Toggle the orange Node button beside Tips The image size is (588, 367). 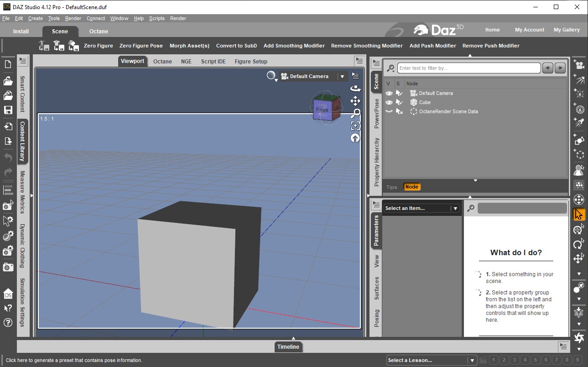pyautogui.click(x=411, y=187)
